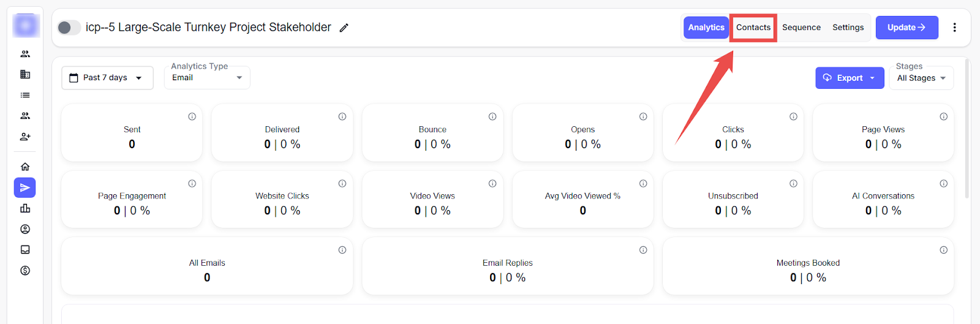Screen dimensions: 980x324
Task: Open the Past 7 days date dropdown
Action: pos(107,78)
